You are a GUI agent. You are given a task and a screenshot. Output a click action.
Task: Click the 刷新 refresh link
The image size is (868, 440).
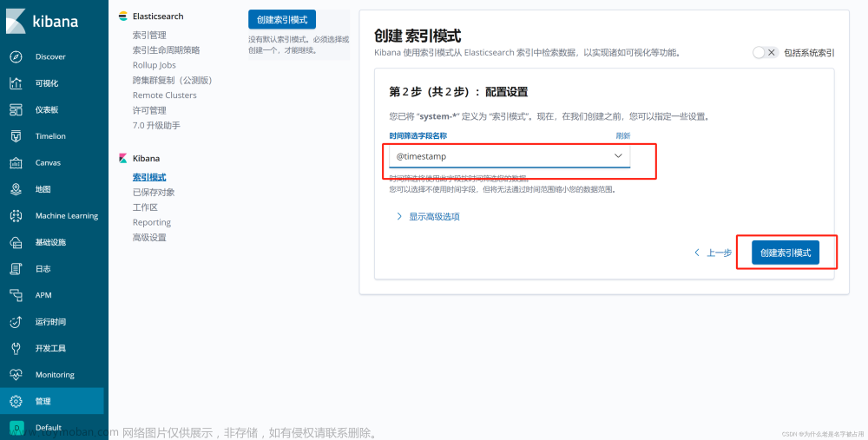click(x=622, y=135)
